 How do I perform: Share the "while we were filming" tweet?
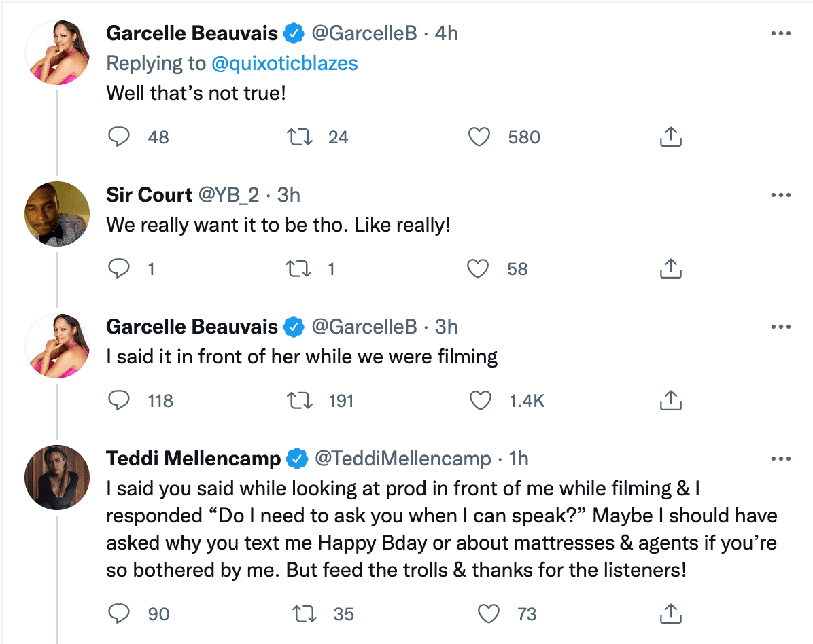[670, 400]
